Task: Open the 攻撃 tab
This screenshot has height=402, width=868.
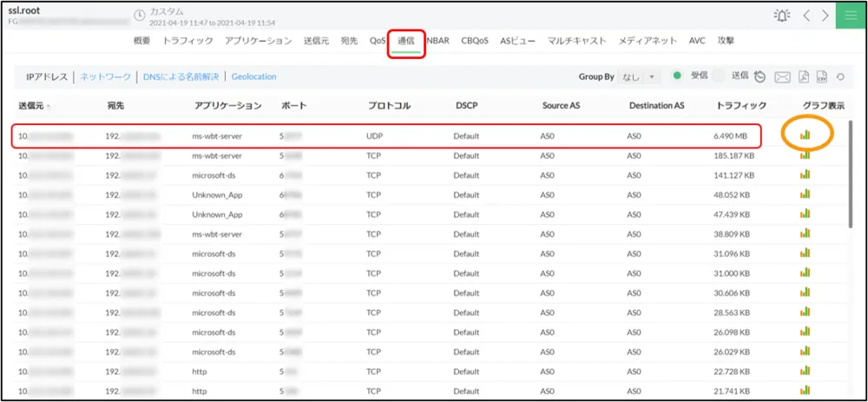Action: (x=726, y=41)
